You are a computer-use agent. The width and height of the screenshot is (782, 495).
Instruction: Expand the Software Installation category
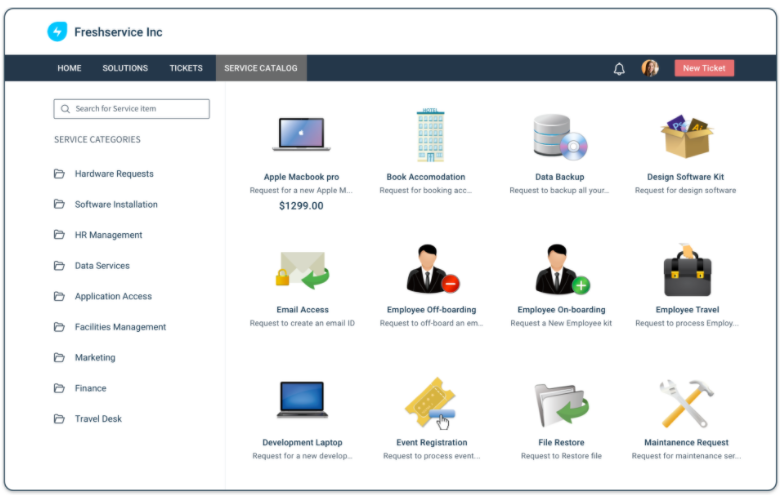point(115,204)
